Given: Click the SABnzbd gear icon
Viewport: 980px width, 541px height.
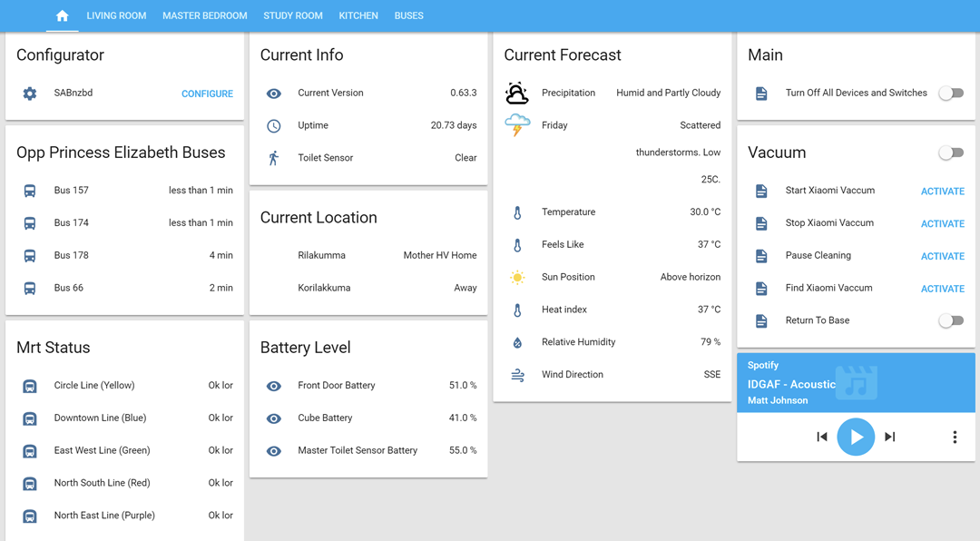Looking at the screenshot, I should click(29, 93).
